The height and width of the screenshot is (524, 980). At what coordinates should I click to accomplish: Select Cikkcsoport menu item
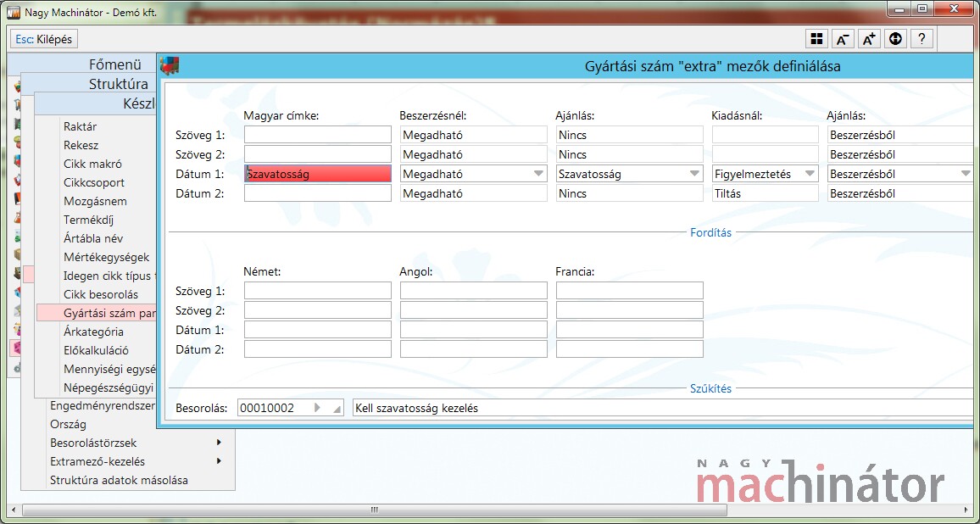point(94,182)
